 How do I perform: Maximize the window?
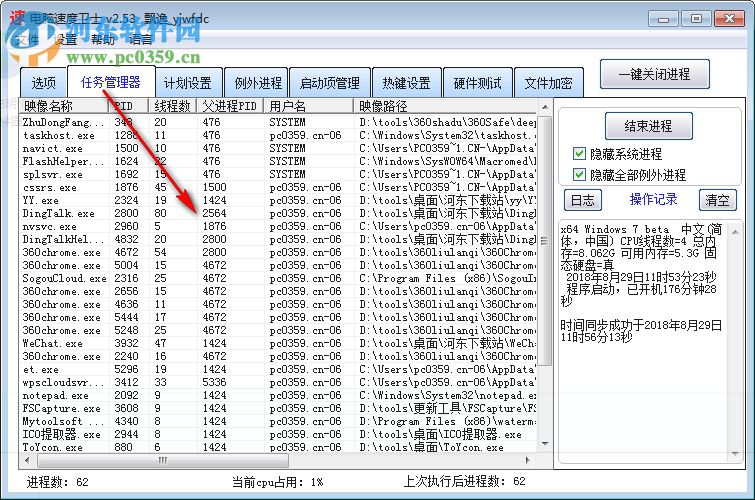[696, 19]
